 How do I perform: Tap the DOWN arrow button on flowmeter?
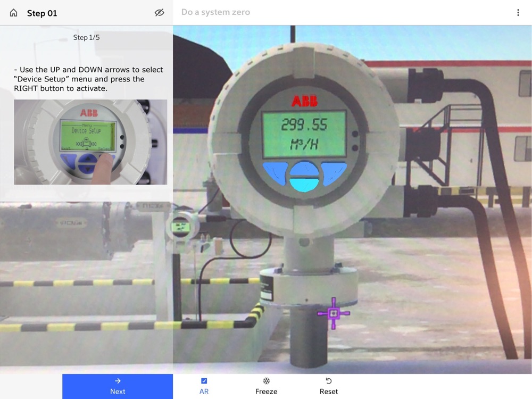click(304, 185)
